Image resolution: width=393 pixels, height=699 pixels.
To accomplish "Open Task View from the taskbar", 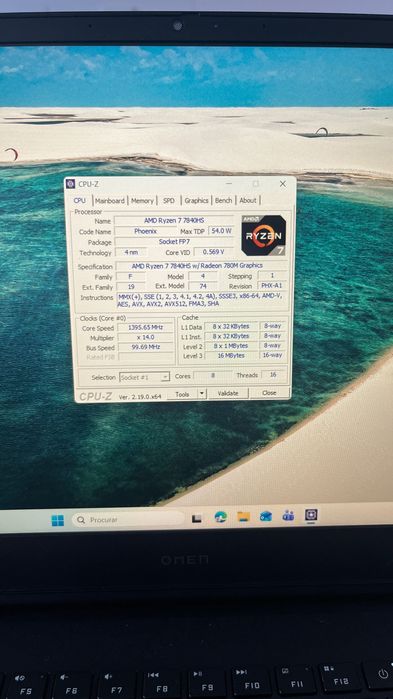I will click(196, 518).
